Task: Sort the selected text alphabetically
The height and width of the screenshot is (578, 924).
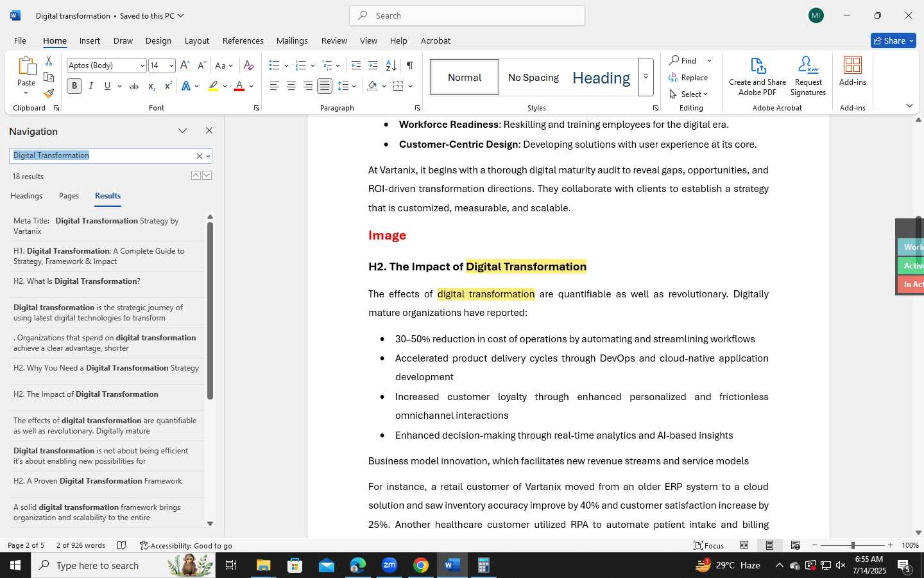Action: click(x=391, y=66)
